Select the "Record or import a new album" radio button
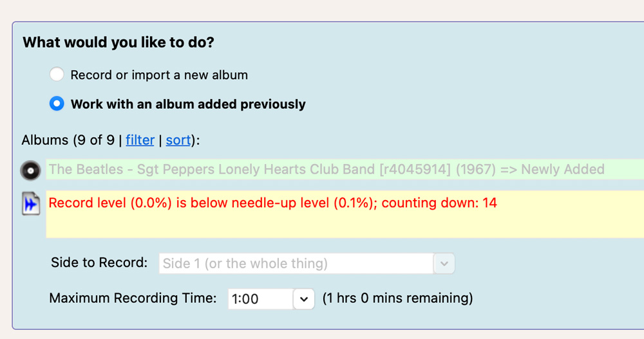 tap(57, 75)
